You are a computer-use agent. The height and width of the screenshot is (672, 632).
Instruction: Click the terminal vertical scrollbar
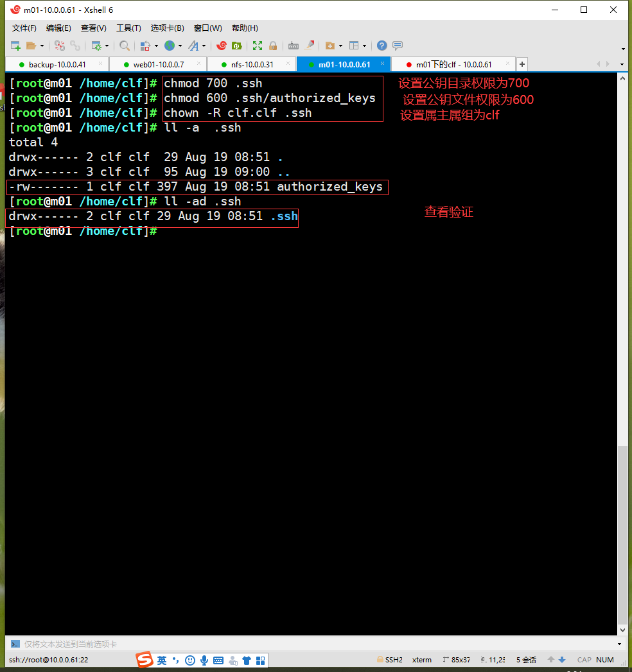click(x=622, y=536)
